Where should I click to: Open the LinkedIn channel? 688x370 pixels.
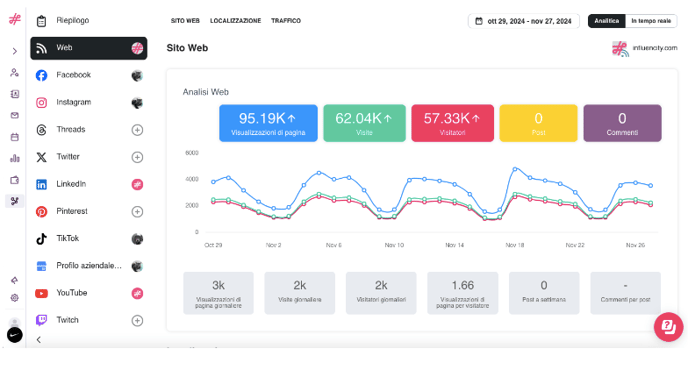click(89, 184)
